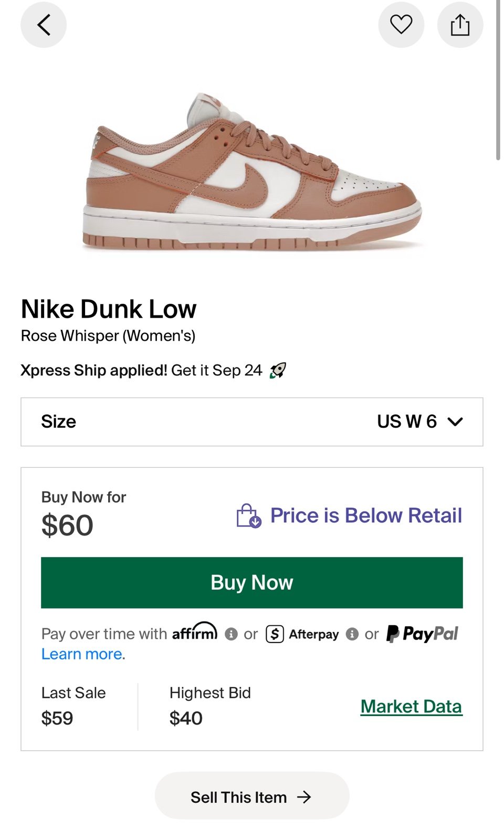Image resolution: width=504 pixels, height=840 pixels.
Task: Open the Afterpay info tooltip icon
Action: (x=351, y=634)
